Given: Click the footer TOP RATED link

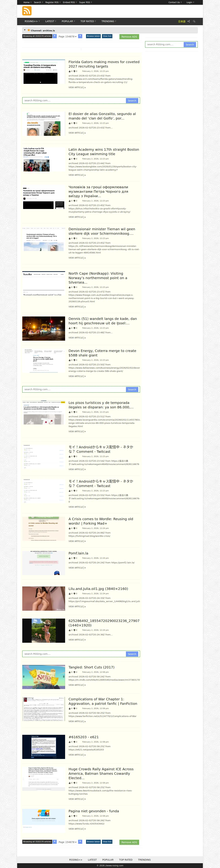Looking at the screenshot, I should coord(126,860).
